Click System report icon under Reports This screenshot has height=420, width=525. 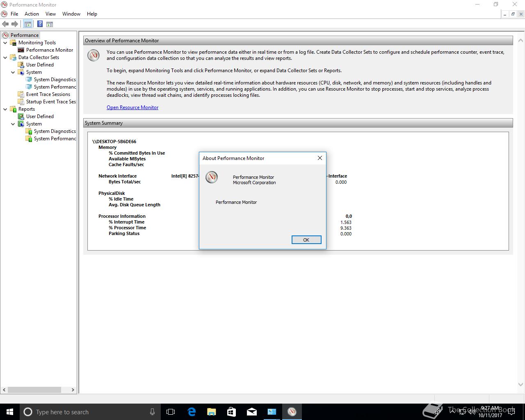pos(21,124)
